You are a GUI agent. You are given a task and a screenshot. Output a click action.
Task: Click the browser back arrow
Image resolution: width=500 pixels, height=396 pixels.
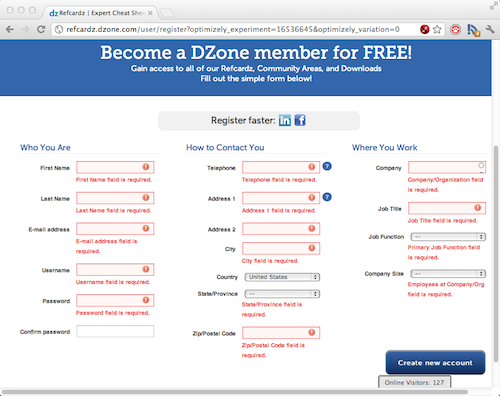[10, 29]
